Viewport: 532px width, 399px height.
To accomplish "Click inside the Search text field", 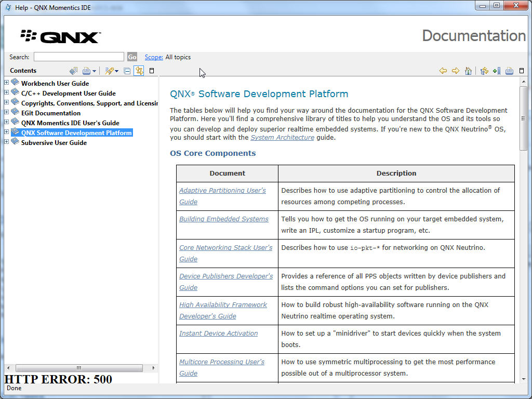I will click(x=79, y=57).
